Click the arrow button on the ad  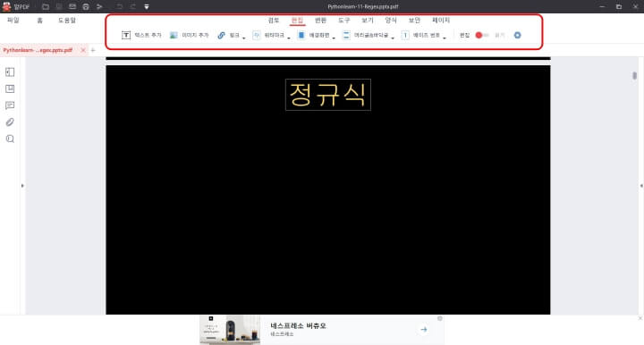pyautogui.click(x=424, y=330)
